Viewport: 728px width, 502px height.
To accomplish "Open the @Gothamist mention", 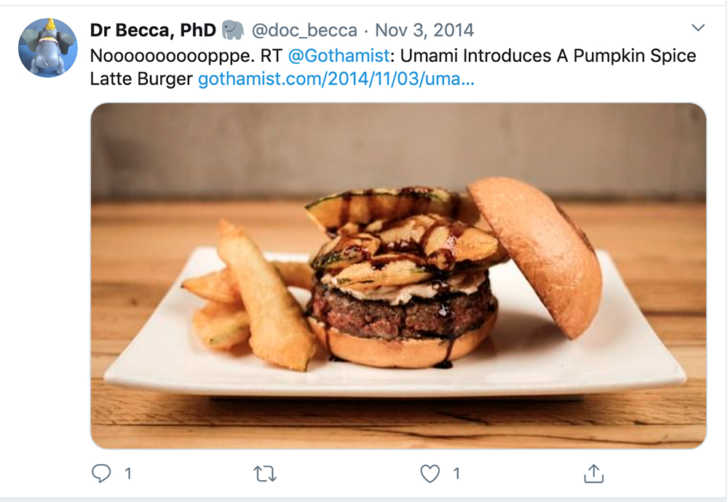I will coord(339,56).
